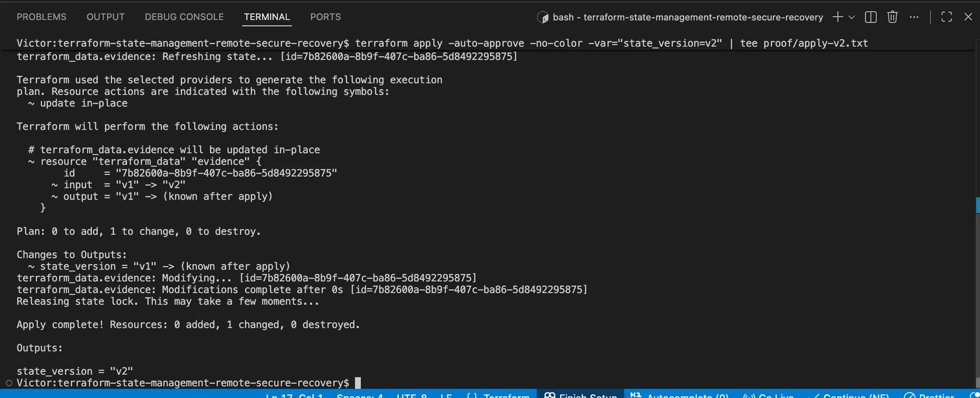This screenshot has height=398, width=980.
Task: Click the terraform apply command line
Action: coord(442,43)
